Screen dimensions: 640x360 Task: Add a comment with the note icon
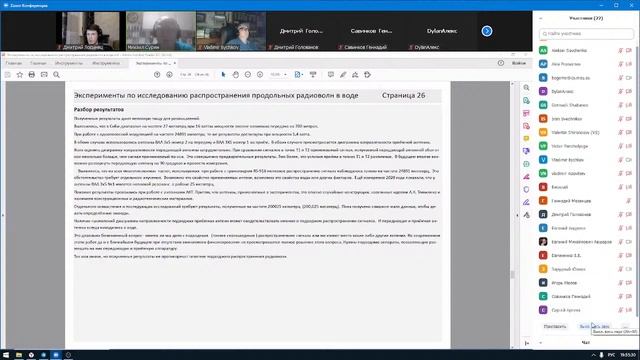[x=331, y=75]
